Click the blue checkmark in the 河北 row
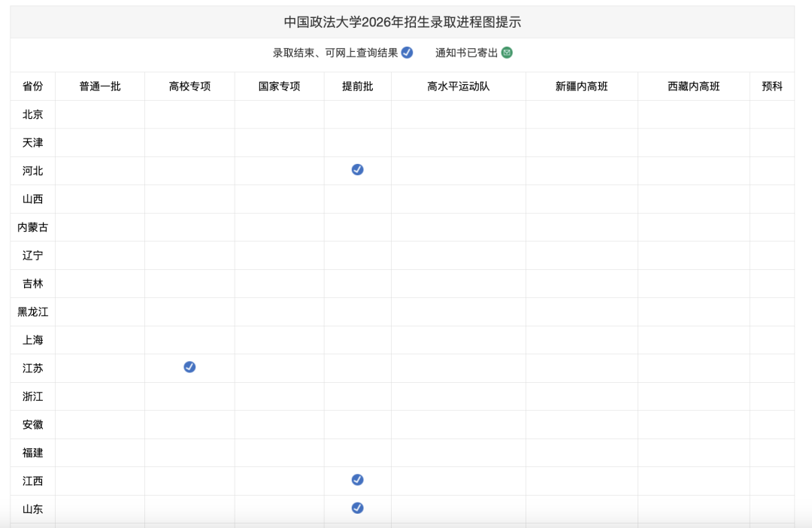The height and width of the screenshot is (528, 812). click(357, 169)
